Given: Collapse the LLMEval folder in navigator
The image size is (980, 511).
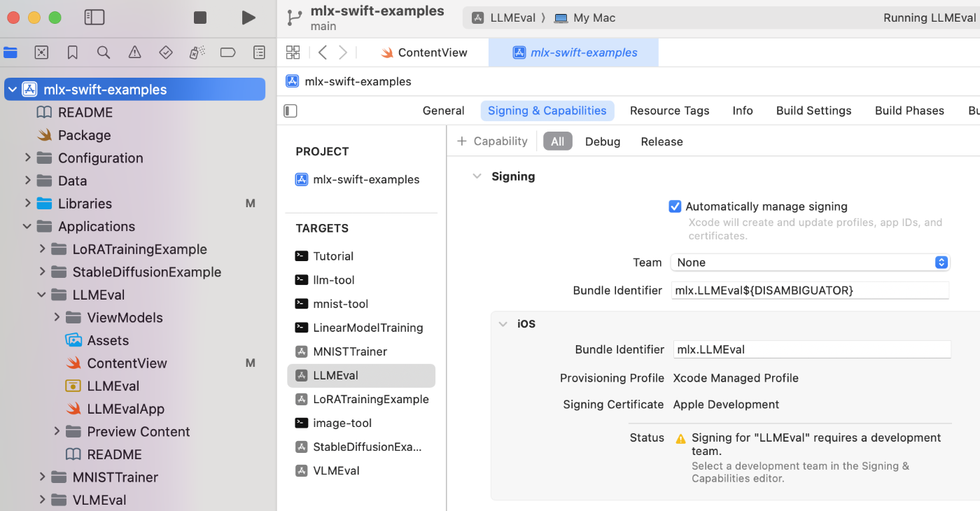Looking at the screenshot, I should click(x=42, y=295).
